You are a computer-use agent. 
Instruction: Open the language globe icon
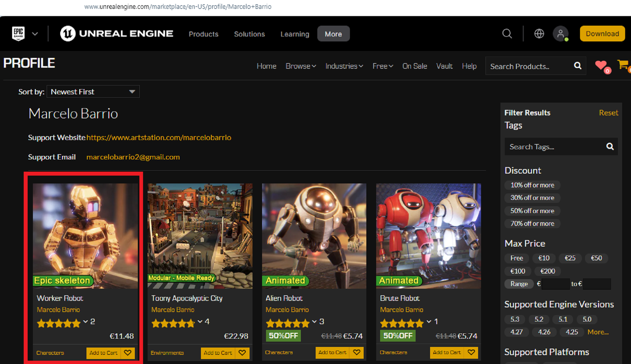539,34
